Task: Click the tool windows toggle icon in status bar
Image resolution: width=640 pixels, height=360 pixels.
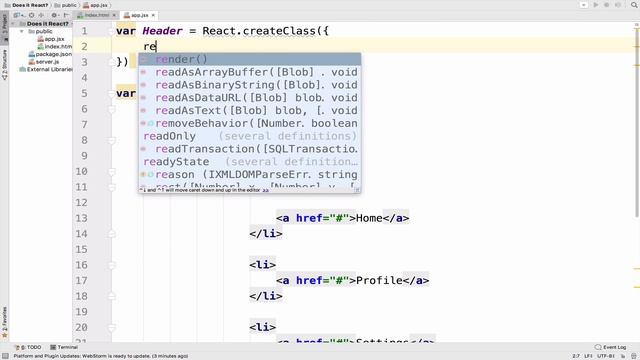Action: coord(5,356)
